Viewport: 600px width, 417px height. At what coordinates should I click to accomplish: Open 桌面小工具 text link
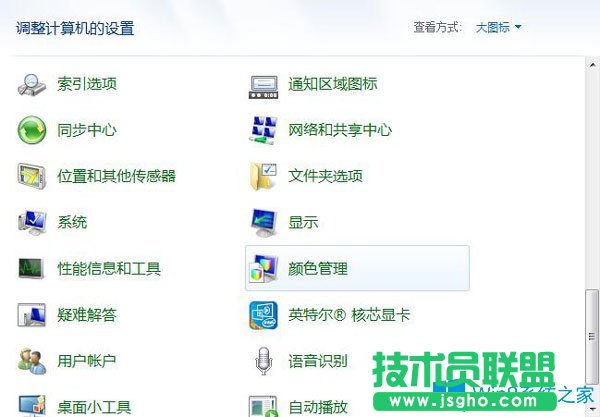click(x=94, y=407)
